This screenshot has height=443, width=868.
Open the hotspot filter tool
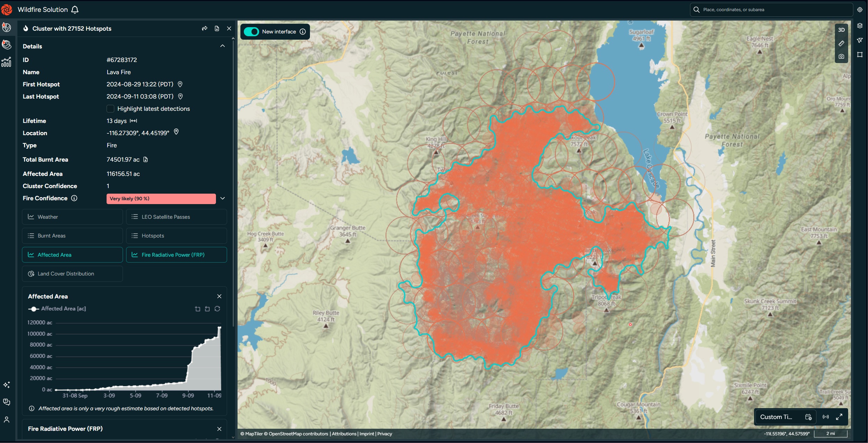click(860, 40)
